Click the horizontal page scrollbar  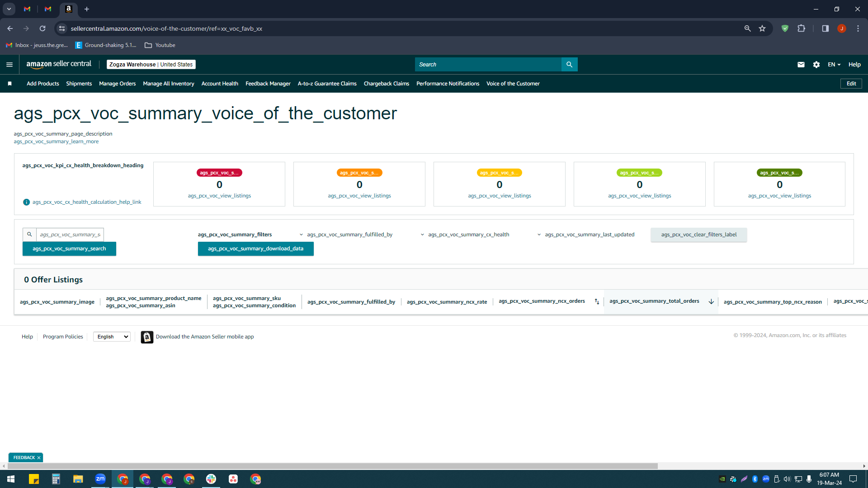(332, 466)
